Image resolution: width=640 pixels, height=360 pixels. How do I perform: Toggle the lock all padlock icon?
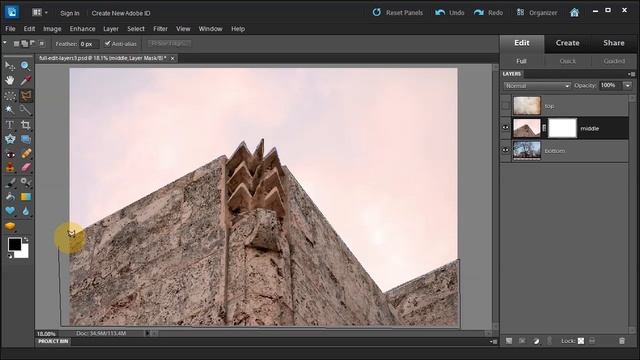pos(592,341)
